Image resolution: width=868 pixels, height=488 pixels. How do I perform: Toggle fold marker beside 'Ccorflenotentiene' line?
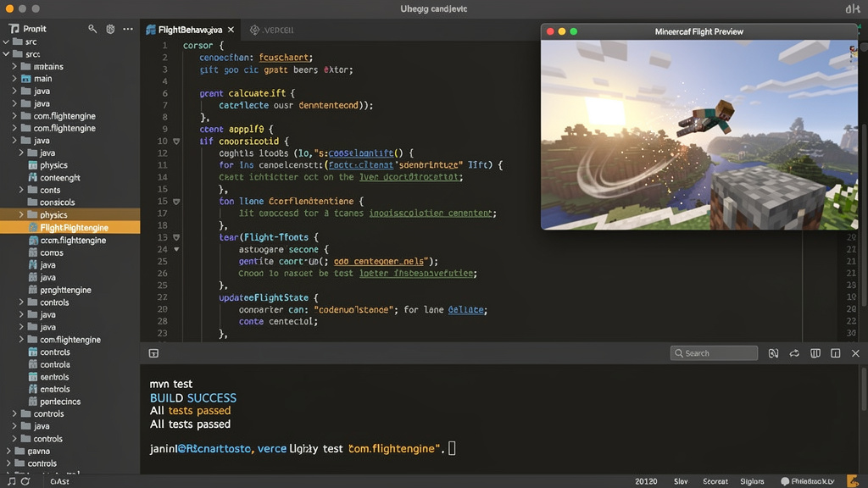point(176,202)
